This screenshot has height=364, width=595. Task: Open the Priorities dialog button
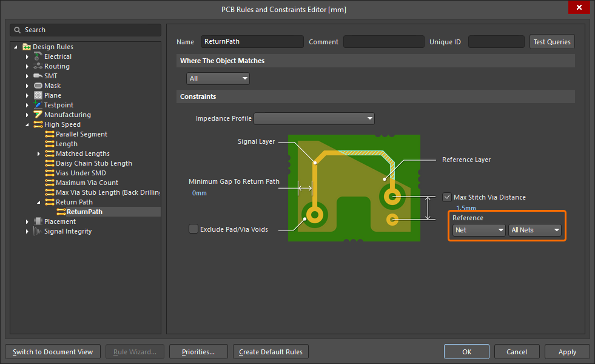coord(198,352)
